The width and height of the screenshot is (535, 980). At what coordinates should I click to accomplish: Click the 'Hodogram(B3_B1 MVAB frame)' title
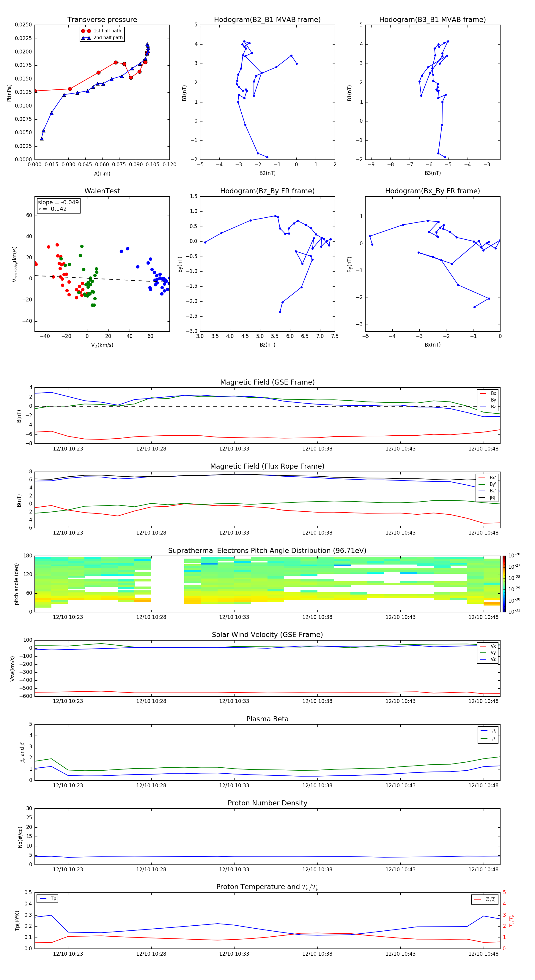[432, 19]
